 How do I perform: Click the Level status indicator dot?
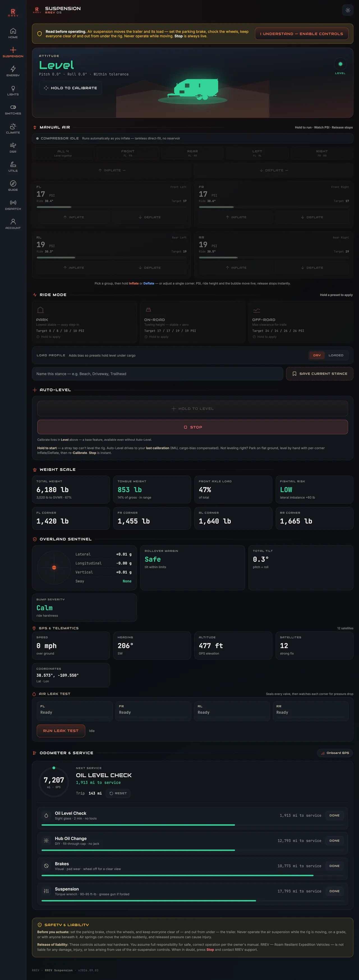340,64
